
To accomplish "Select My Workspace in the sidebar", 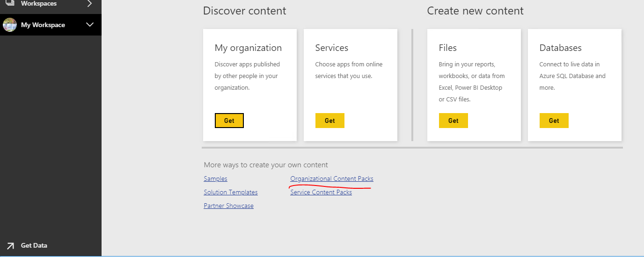I will pyautogui.click(x=51, y=25).
